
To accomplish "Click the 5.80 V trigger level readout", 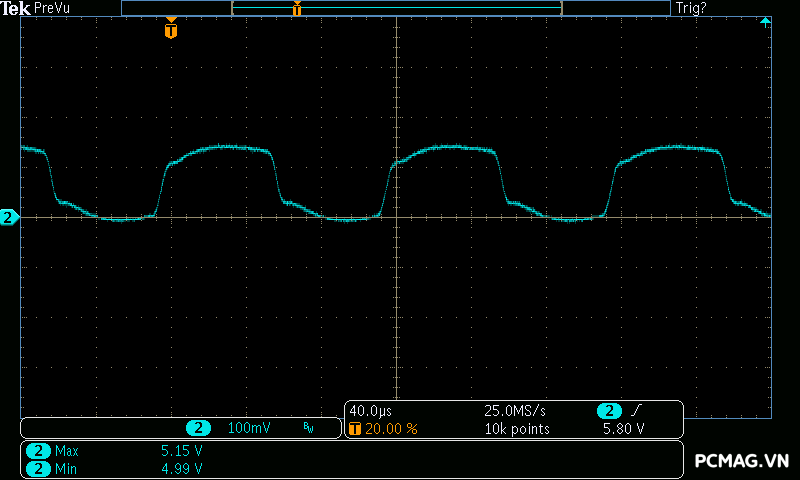I will 622,429.
